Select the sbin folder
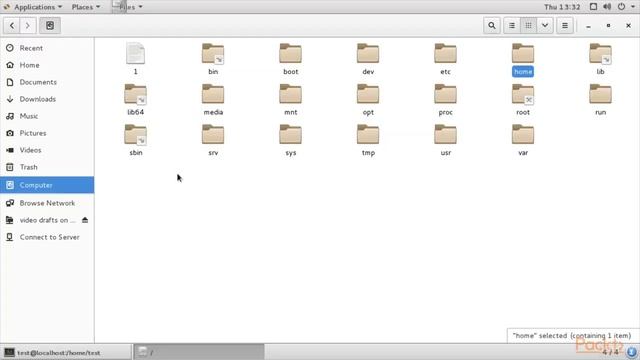The height and width of the screenshot is (360, 640). 136,140
